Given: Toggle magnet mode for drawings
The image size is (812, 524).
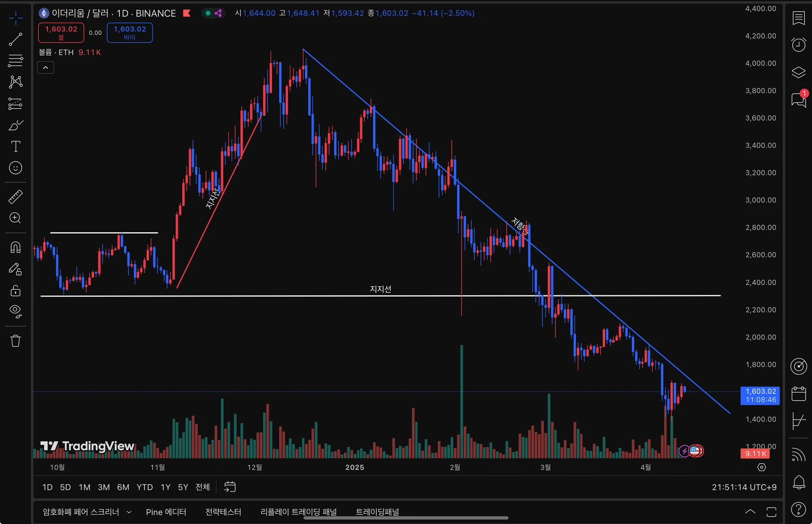Looking at the screenshot, I should click(x=16, y=247).
